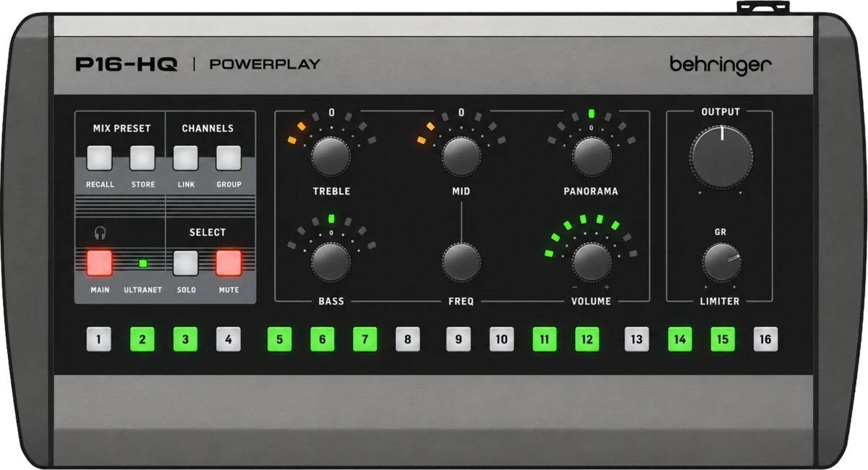The height and width of the screenshot is (470, 868).
Task: Select green channel 12 button
Action: click(x=587, y=339)
